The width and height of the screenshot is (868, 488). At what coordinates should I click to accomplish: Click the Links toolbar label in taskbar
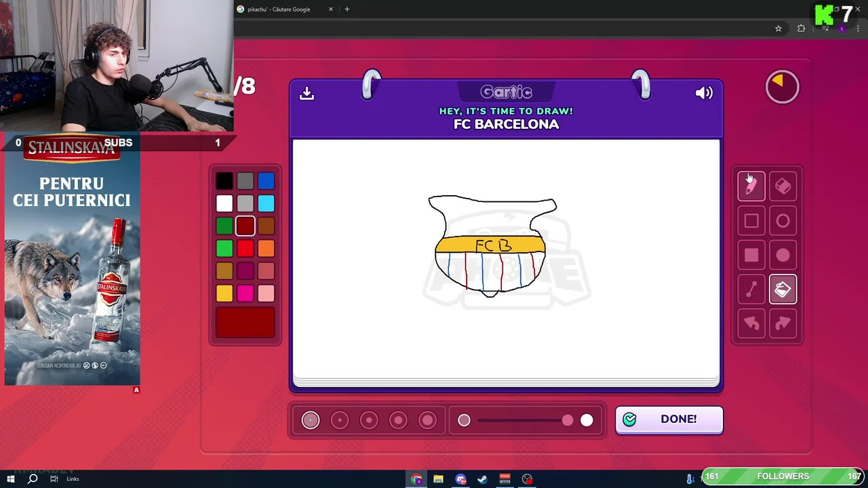point(73,479)
